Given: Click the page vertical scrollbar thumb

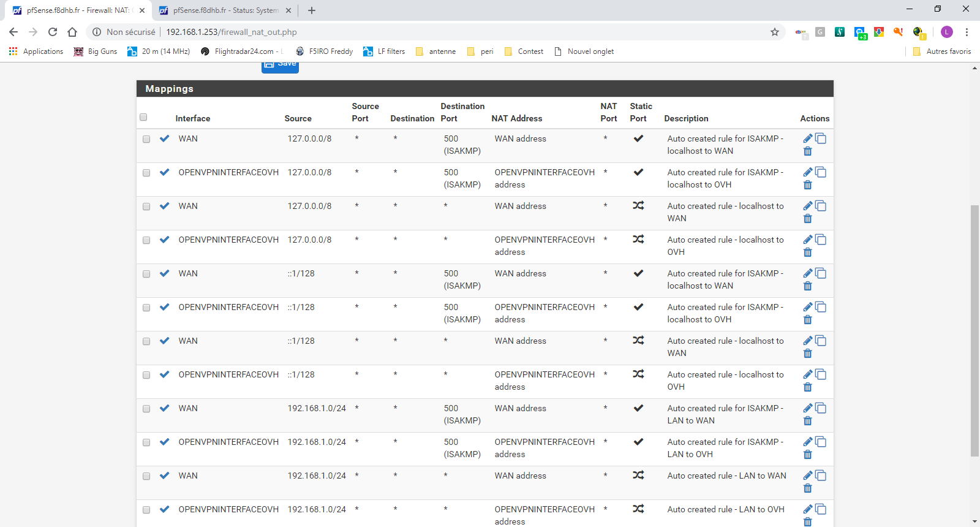Looking at the screenshot, I should [974, 331].
